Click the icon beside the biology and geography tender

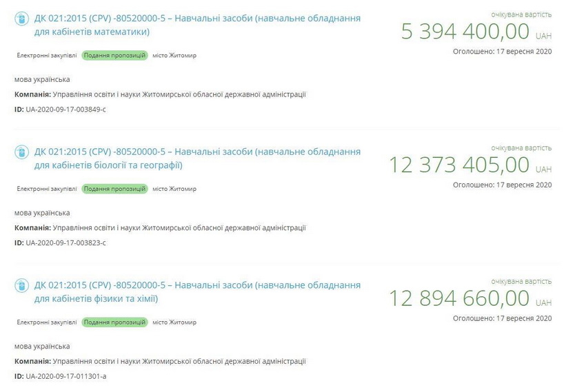(x=22, y=152)
